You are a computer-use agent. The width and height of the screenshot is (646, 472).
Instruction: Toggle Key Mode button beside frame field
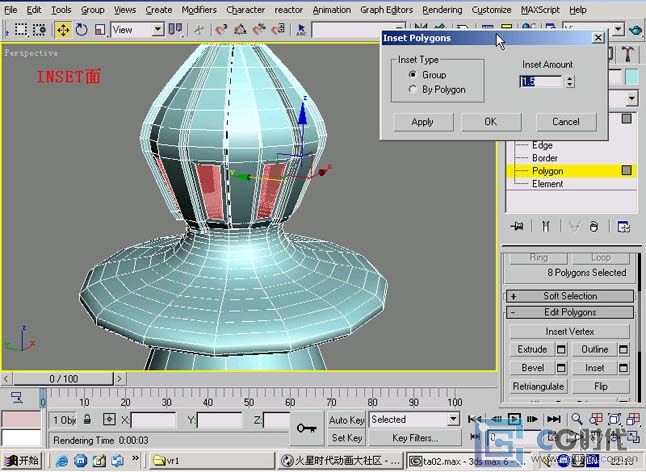click(x=475, y=437)
